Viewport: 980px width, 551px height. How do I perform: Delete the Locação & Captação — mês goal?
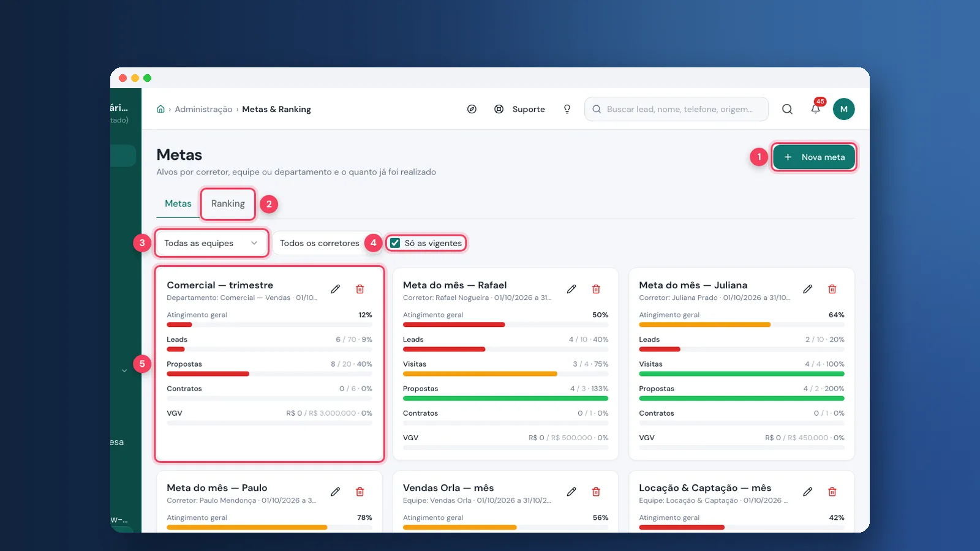(x=832, y=492)
